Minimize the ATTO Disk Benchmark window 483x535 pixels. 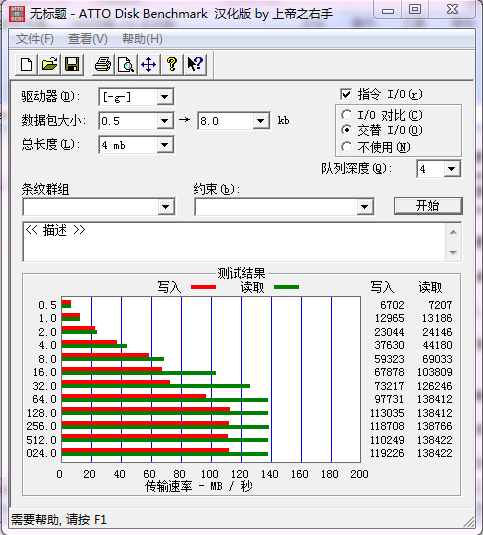(388, 10)
